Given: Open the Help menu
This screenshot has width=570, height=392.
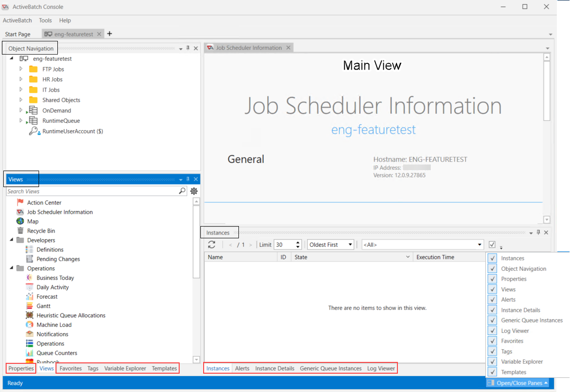Looking at the screenshot, I should [x=65, y=20].
